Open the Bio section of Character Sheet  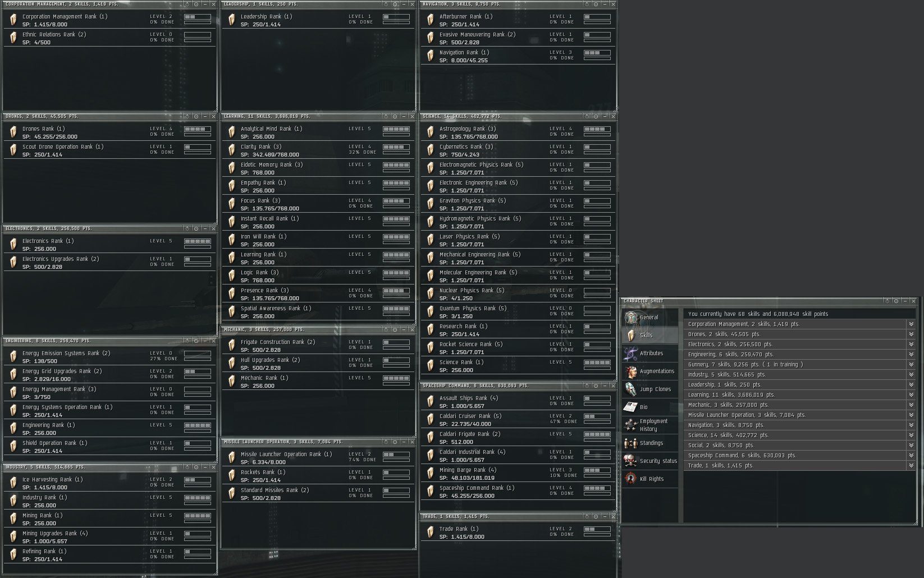650,407
